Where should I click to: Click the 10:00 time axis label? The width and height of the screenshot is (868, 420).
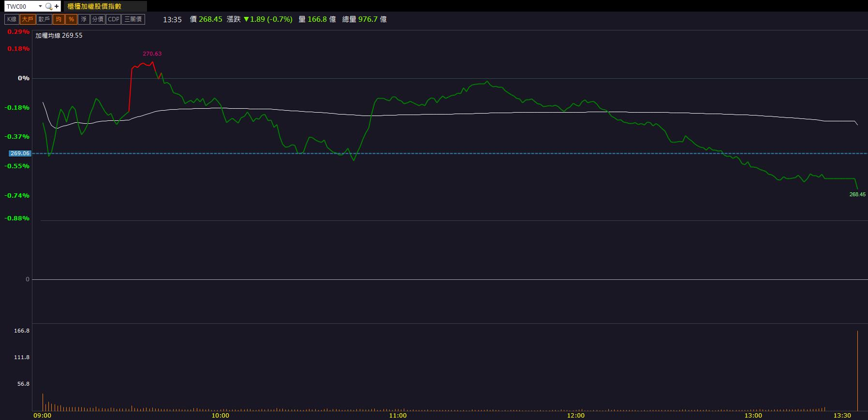pos(221,416)
